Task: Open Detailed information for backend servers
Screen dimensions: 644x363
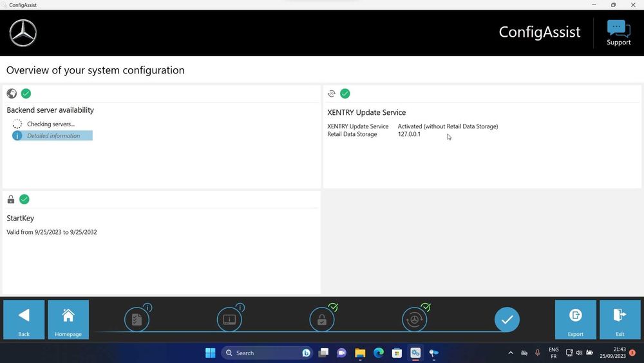Action: click(x=52, y=135)
